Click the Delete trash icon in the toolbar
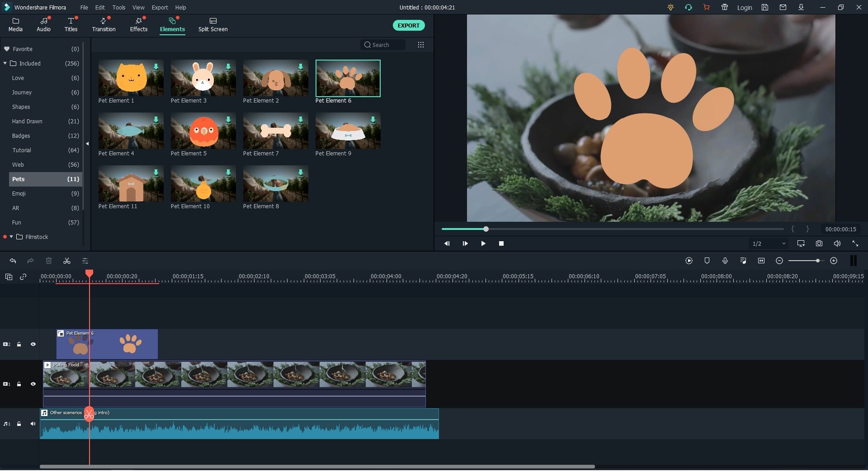This screenshot has width=868, height=472. pos(49,261)
